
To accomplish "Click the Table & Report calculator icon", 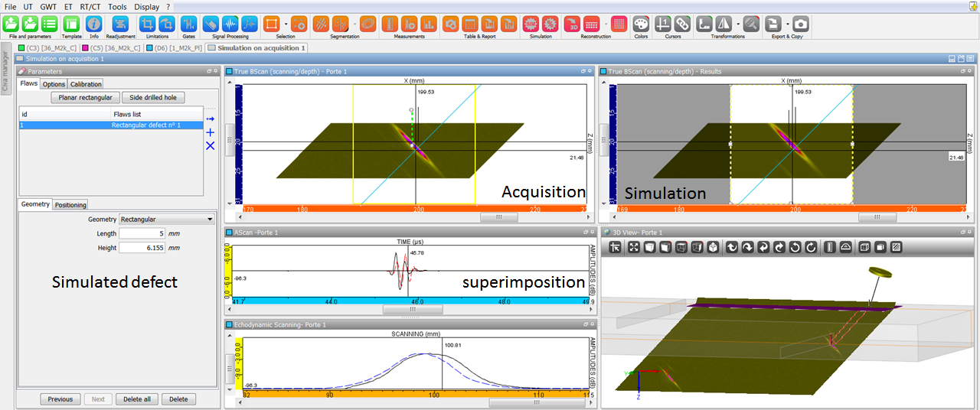I will coord(469,24).
